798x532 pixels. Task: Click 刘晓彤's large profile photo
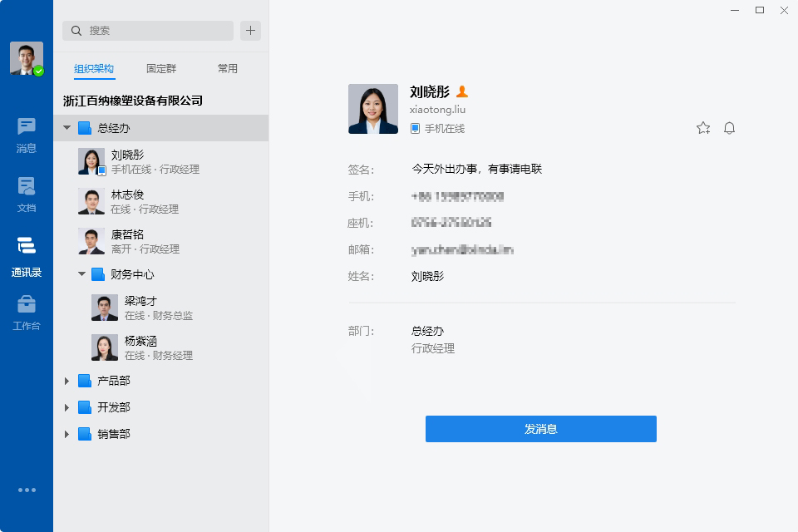[x=372, y=109]
